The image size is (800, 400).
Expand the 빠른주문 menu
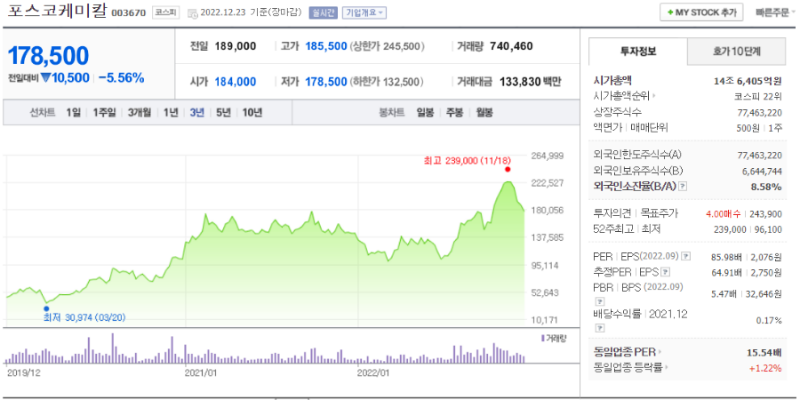[x=776, y=13]
